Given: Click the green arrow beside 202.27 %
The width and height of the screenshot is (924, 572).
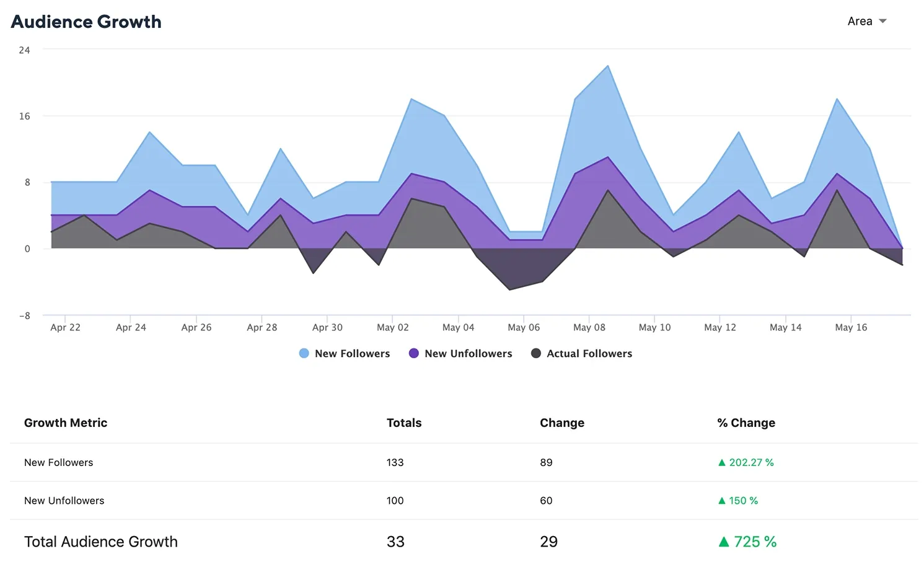Looking at the screenshot, I should (722, 462).
